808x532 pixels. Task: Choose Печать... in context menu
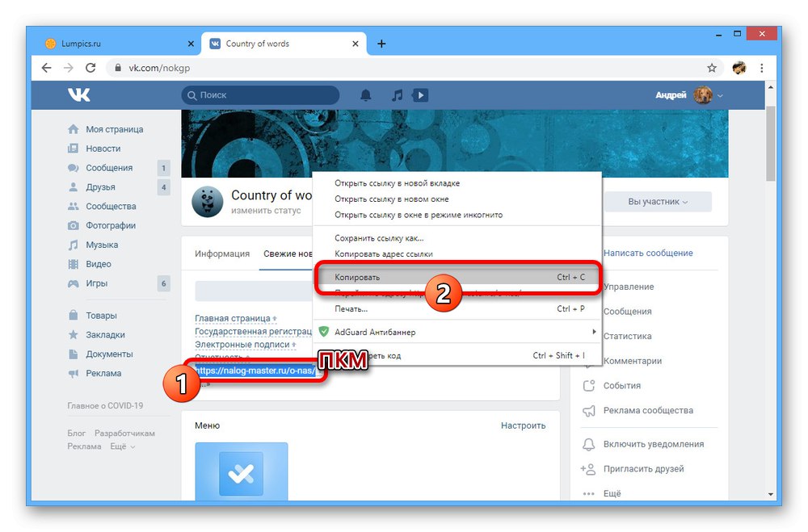[457, 309]
